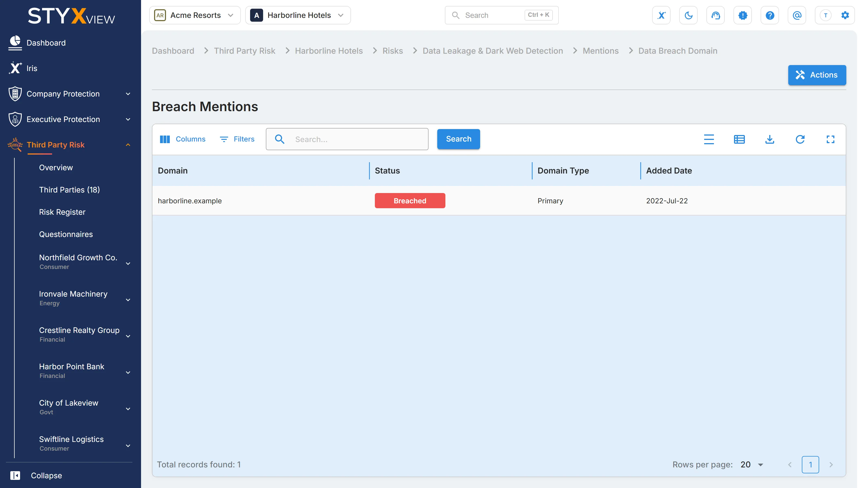Collapse Third Party Risk menu chevron
This screenshot has height=488, width=868.
(128, 145)
